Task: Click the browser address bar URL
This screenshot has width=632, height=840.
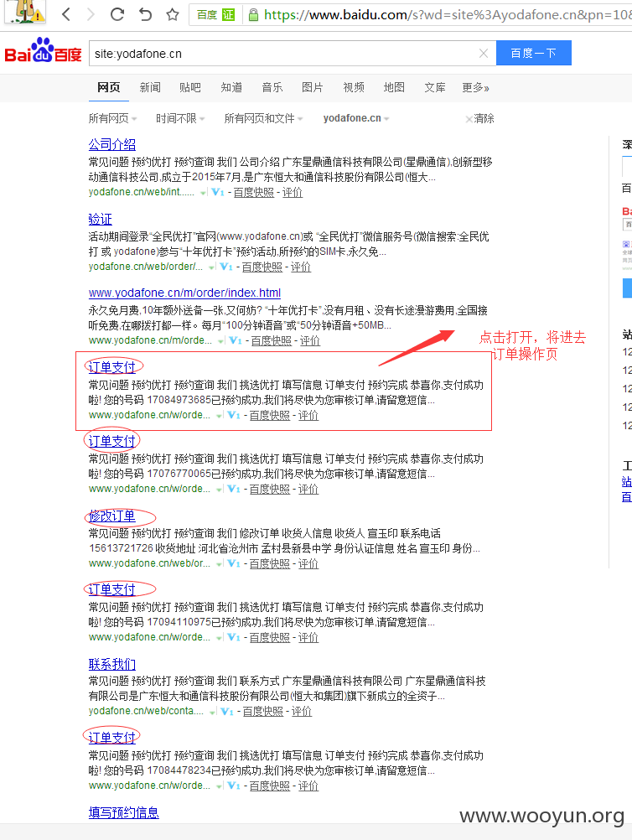Action: (448, 14)
